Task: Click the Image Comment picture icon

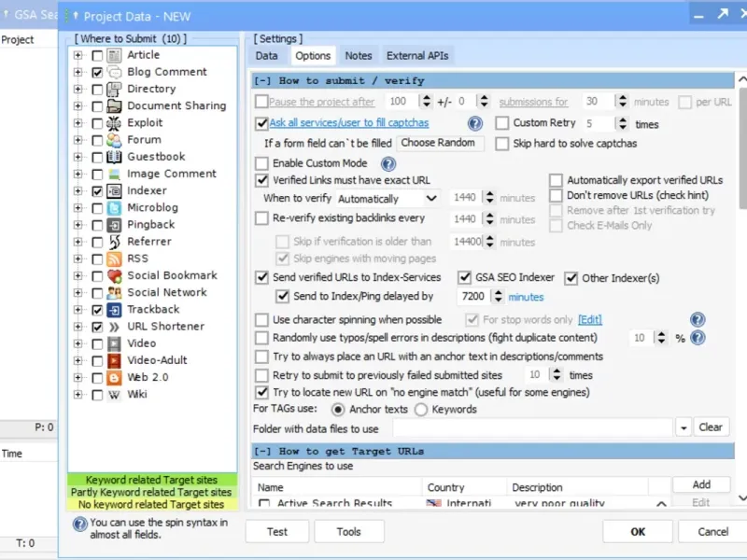Action: [114, 175]
